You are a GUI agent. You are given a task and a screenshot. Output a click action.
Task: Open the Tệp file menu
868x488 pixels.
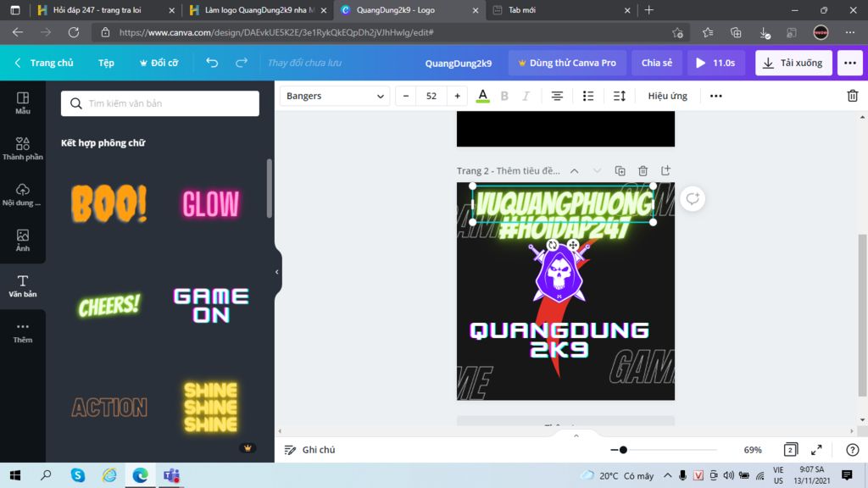pos(106,63)
